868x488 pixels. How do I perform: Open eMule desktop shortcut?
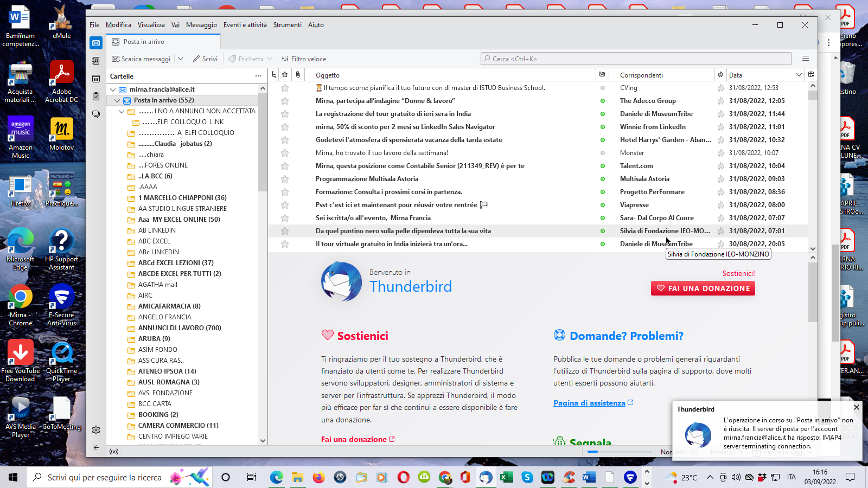[x=61, y=22]
